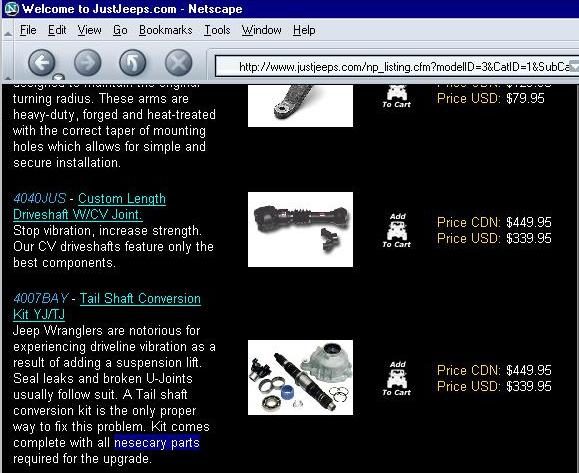Add the Tail Shaft Conversion Kit to cart
Viewport: 579px width, 473px height.
click(x=397, y=378)
